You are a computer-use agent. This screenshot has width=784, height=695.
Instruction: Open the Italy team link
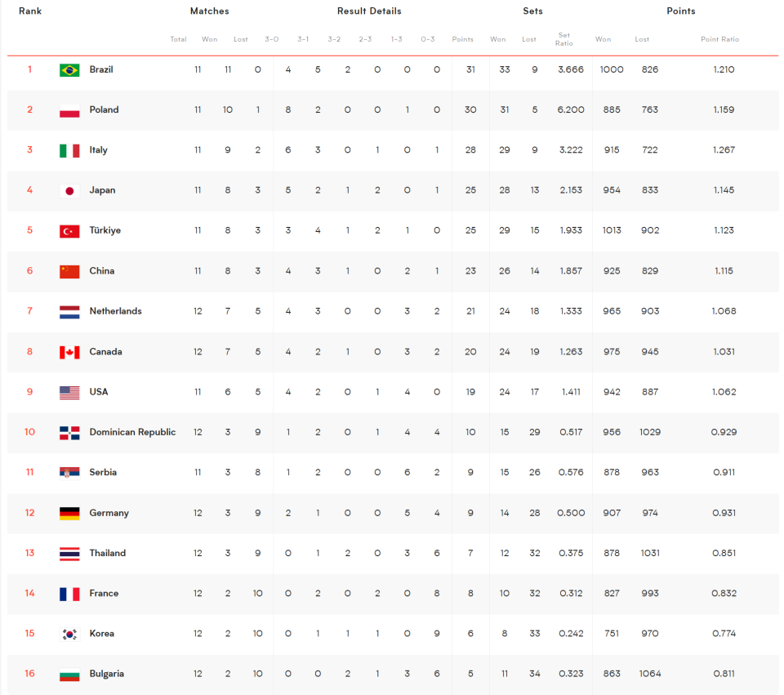tap(99, 150)
